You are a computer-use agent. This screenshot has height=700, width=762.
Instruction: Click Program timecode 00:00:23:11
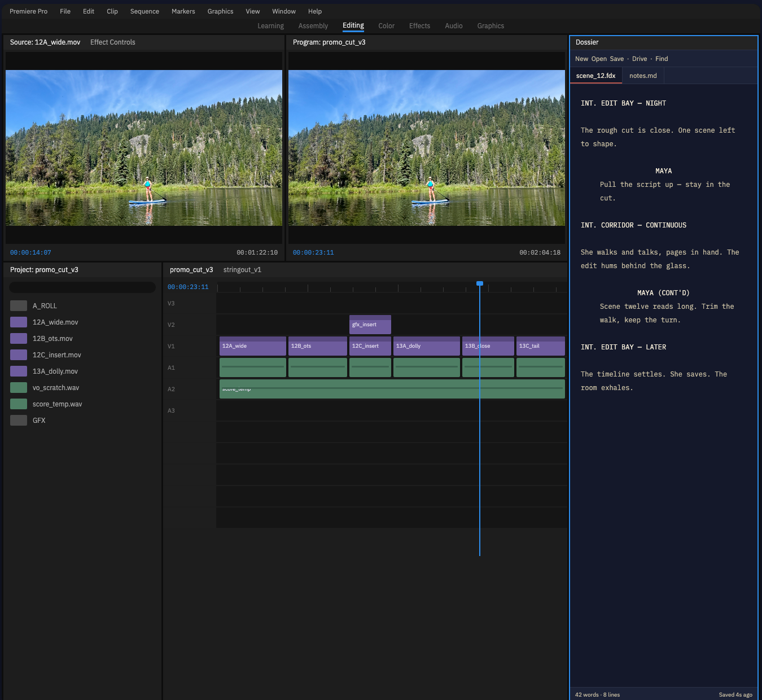tap(313, 253)
